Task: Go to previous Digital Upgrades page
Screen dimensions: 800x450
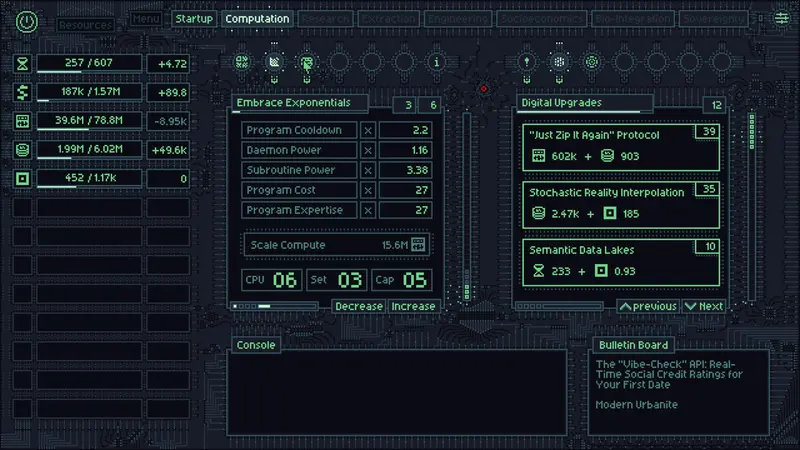Action: [x=648, y=306]
